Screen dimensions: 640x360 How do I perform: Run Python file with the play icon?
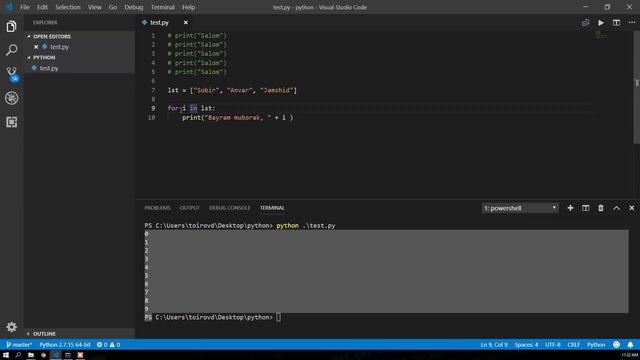click(x=601, y=23)
